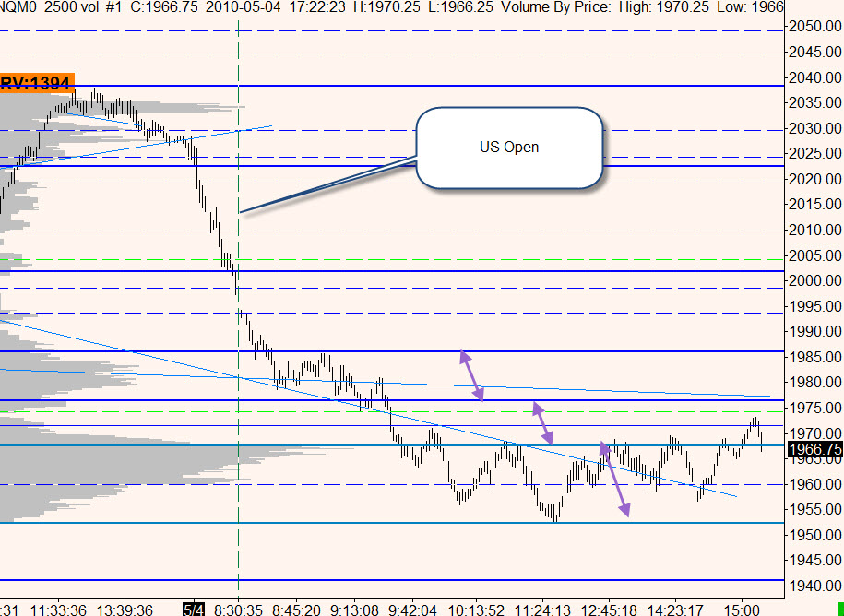
Task: Click the orange RV:1394 label
Action: point(37,83)
